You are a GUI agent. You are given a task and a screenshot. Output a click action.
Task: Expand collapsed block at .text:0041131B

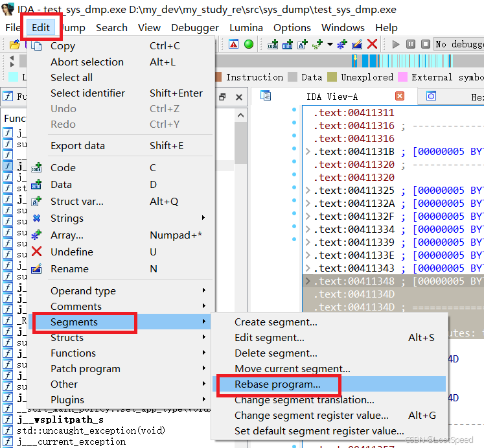tap(308, 152)
